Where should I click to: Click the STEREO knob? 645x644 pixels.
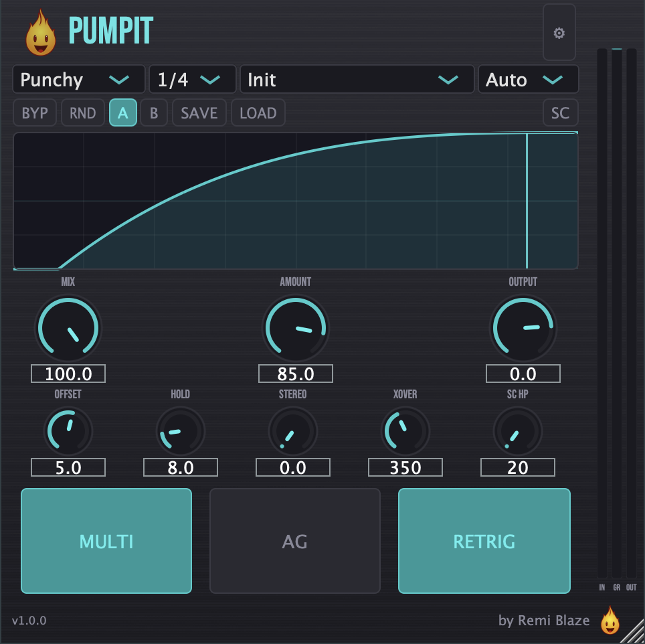[293, 431]
